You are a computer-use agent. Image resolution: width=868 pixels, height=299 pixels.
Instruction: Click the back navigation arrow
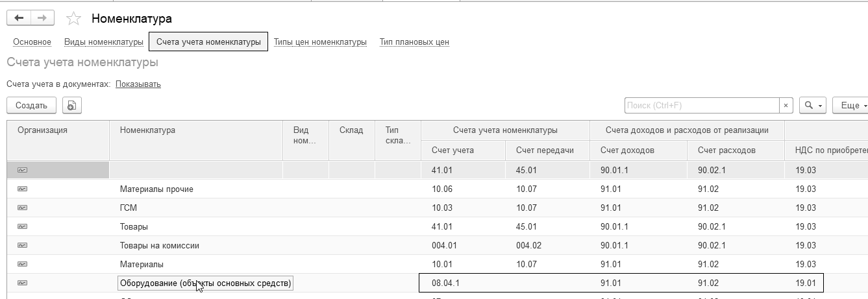point(19,18)
